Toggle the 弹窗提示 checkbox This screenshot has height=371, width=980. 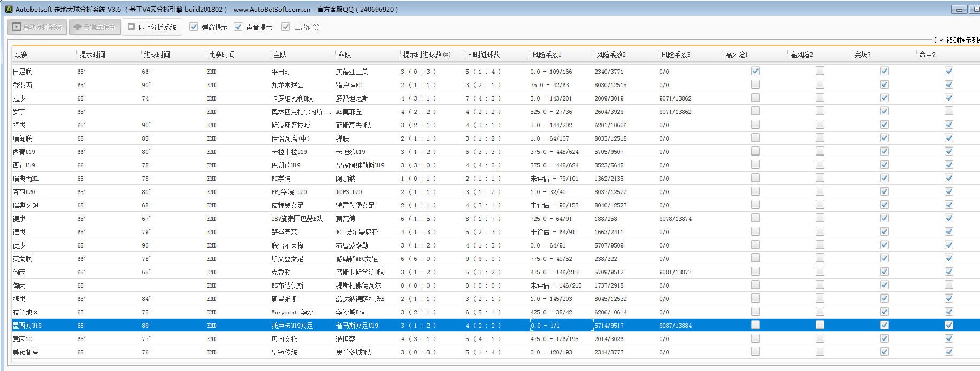pyautogui.click(x=194, y=27)
